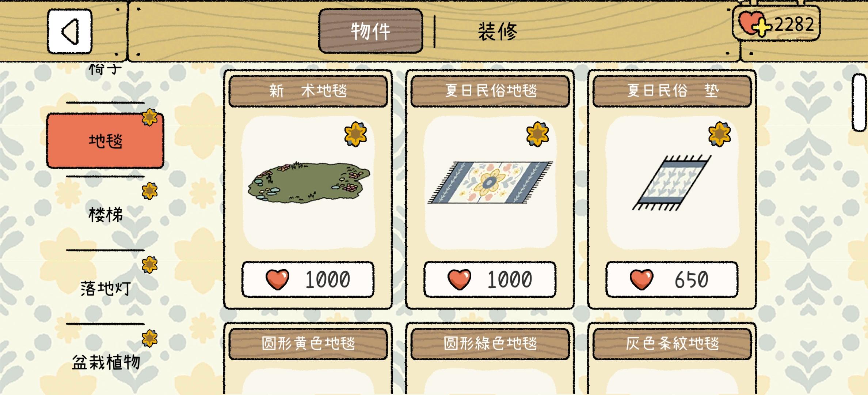Buy the moss rug for 1000 hearts
Screen dimensions: 868x395
[308, 279]
